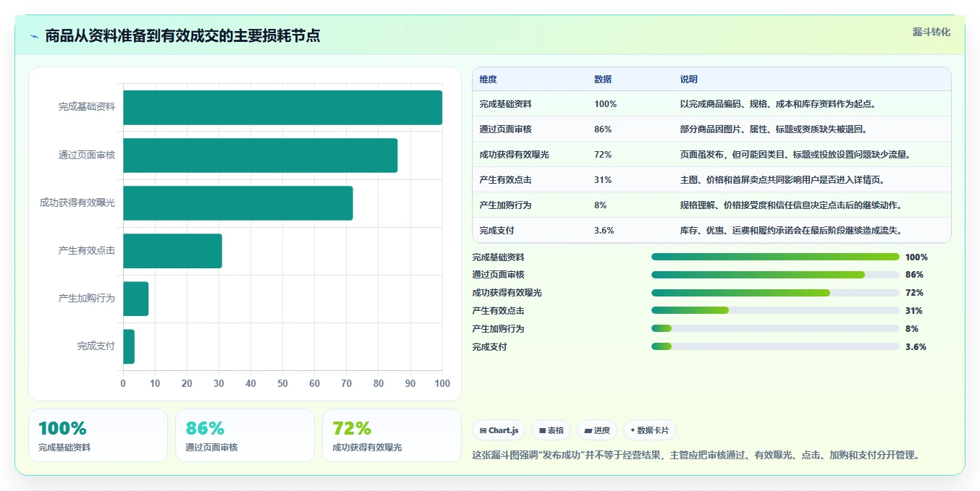The width and height of the screenshot is (980, 491).
Task: Click the 50 tick on the chart x-axis
Action: coord(282,383)
